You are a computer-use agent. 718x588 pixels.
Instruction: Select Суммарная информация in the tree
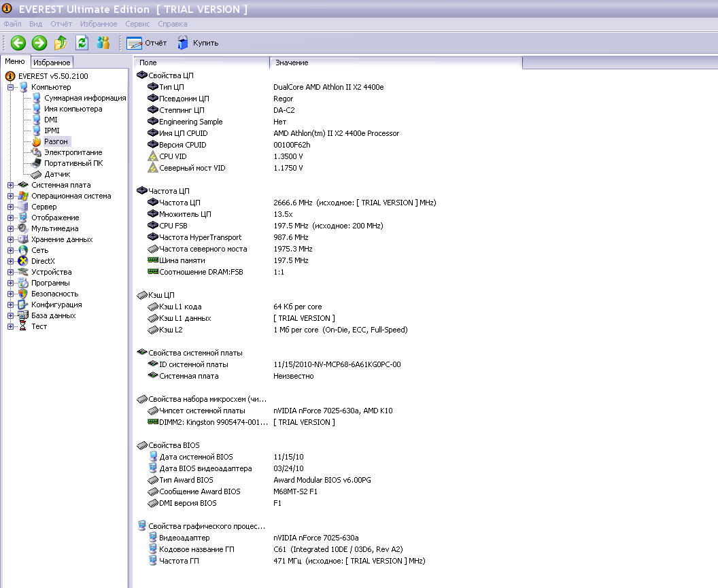tap(85, 98)
